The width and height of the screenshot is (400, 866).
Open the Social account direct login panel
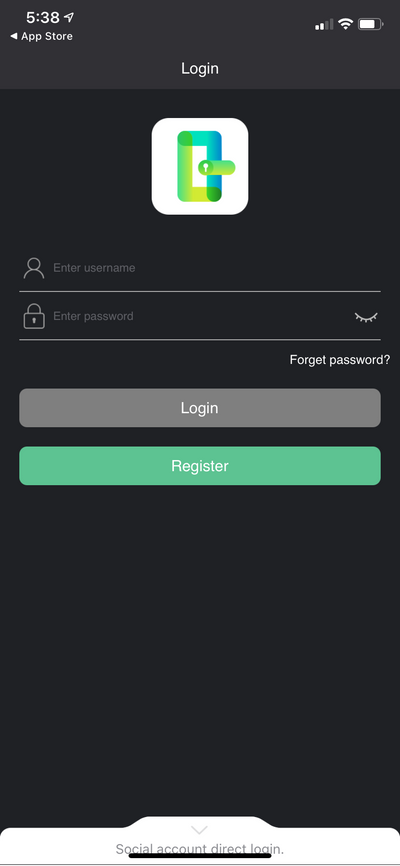(200, 849)
